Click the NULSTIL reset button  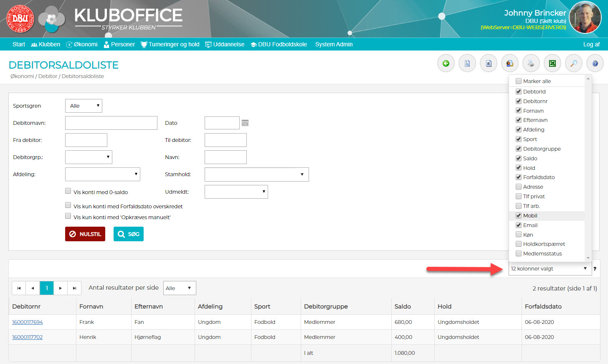[85, 234]
